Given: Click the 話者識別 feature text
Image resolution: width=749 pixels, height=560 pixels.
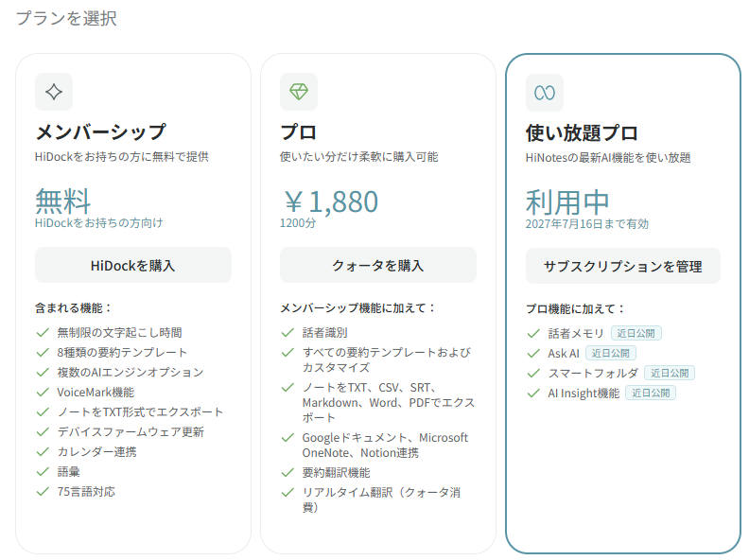Looking at the screenshot, I should click(324, 333).
